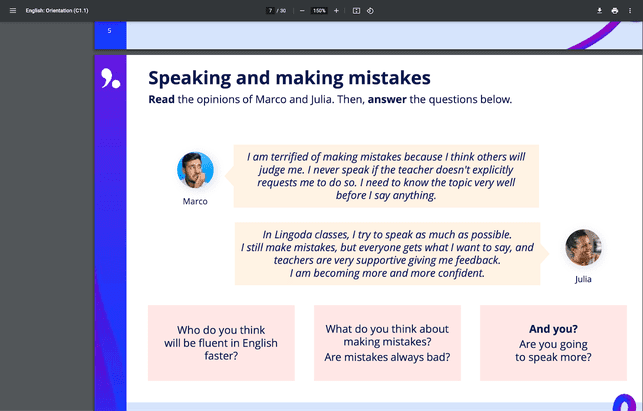Click the 'And you?' question card
The image size is (643, 411).
[553, 342]
